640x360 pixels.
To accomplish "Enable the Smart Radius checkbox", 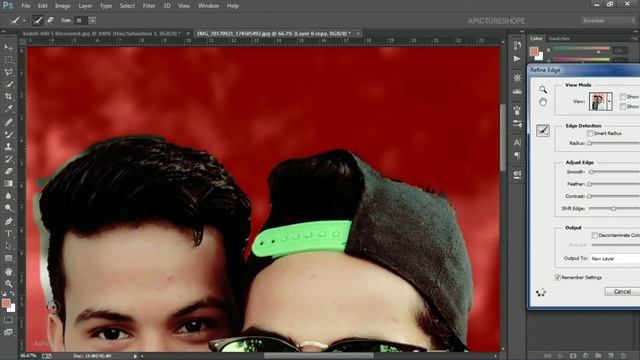I will [x=590, y=133].
